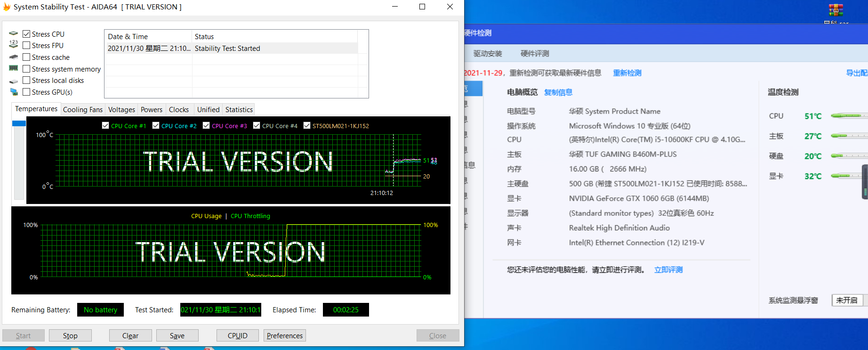Toggle the 未开启 floating monitor button
This screenshot has width=868, height=350.
pos(847,300)
